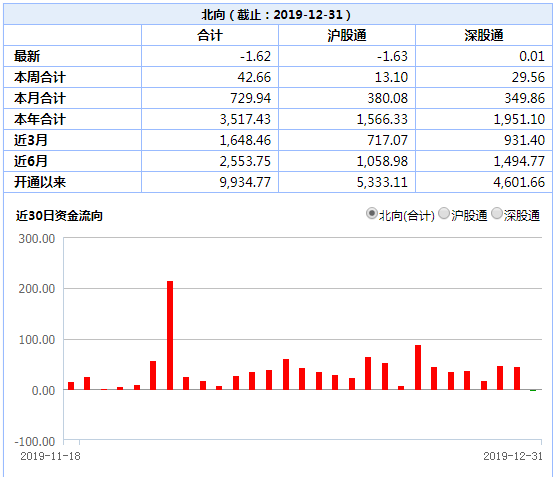Click the value 4,601.66 in 开通以来 row
This screenshot has height=479, width=556.
519,182
